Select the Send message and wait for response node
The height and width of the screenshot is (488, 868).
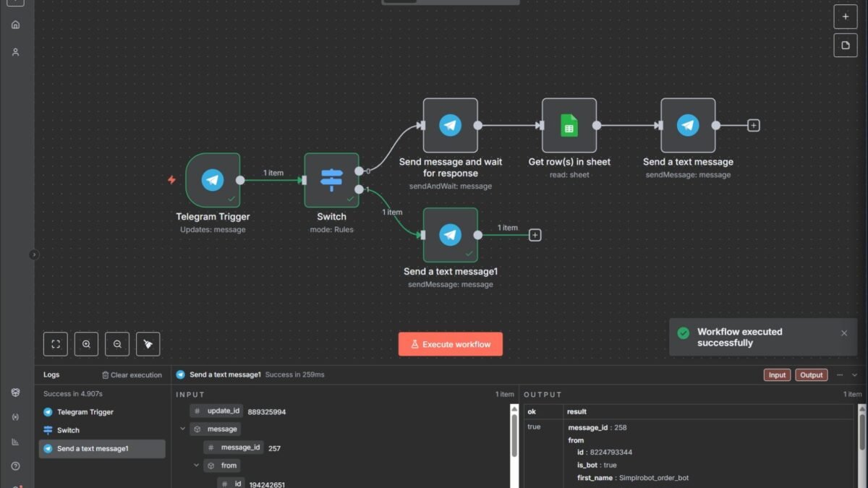(450, 125)
